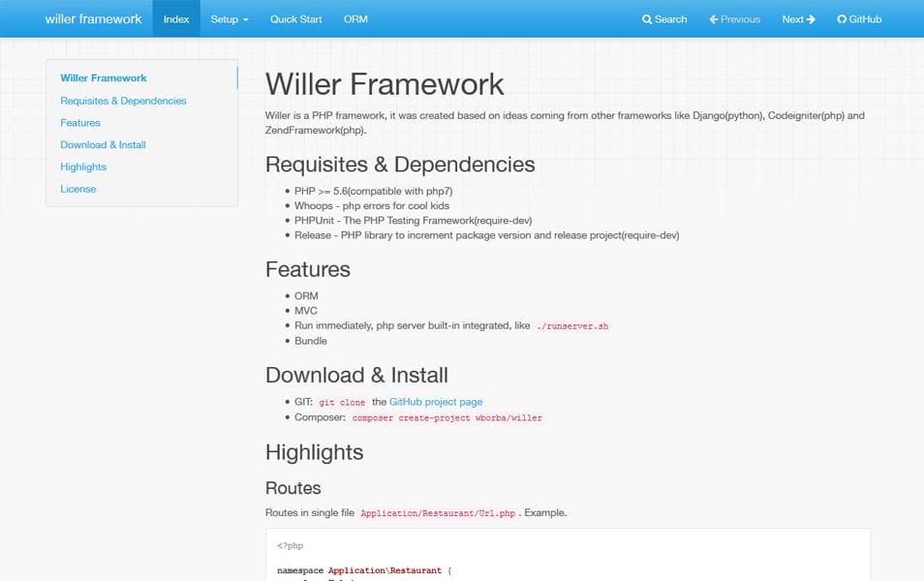Screen dimensions: 924x581
Task: Click the Highlights section heading
Action: (x=314, y=452)
